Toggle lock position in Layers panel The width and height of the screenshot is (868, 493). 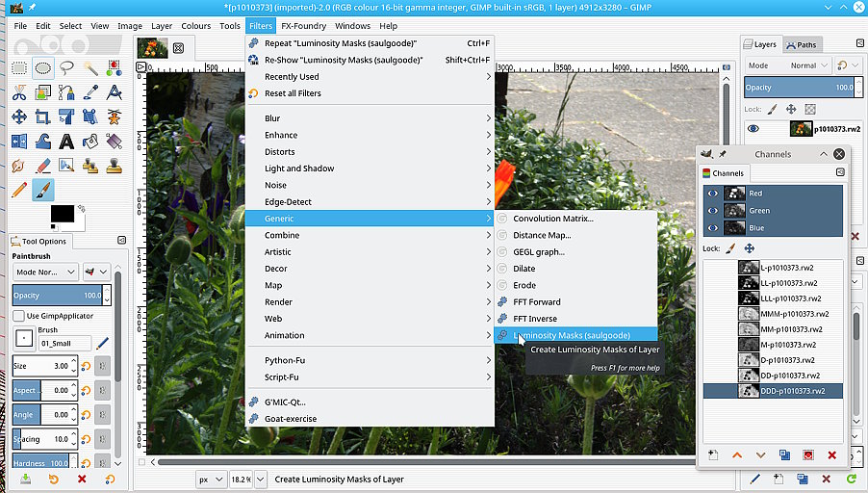(x=791, y=109)
